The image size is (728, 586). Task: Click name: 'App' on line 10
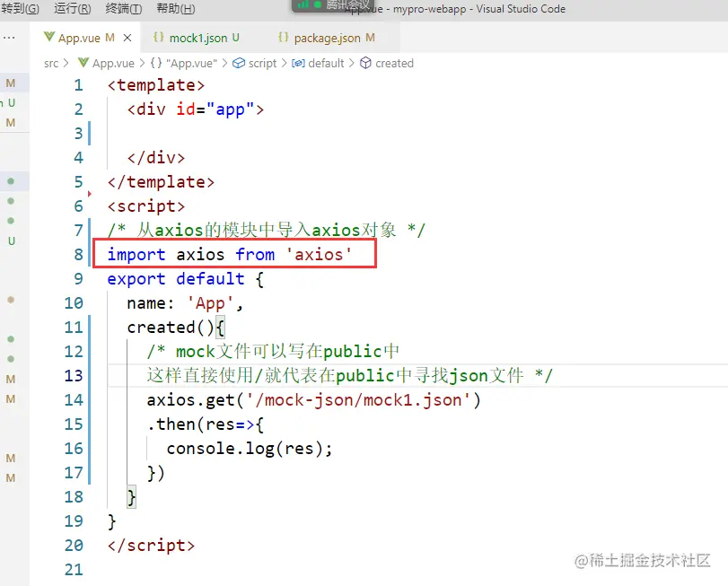(185, 303)
